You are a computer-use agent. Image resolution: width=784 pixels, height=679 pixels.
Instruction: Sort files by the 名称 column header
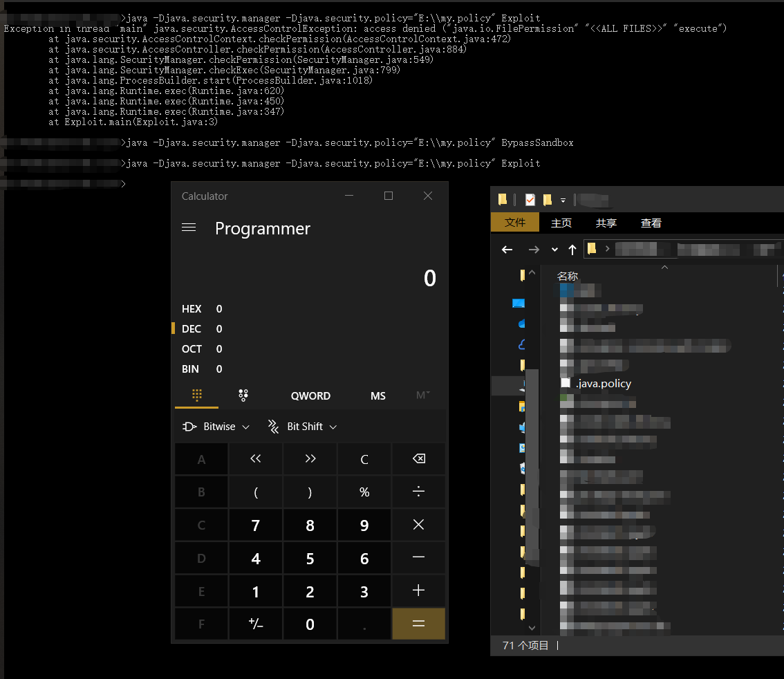coord(568,276)
